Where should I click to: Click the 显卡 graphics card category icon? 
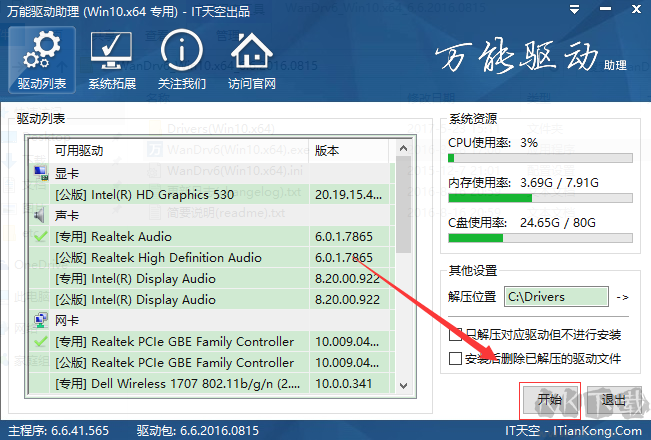tap(40, 173)
